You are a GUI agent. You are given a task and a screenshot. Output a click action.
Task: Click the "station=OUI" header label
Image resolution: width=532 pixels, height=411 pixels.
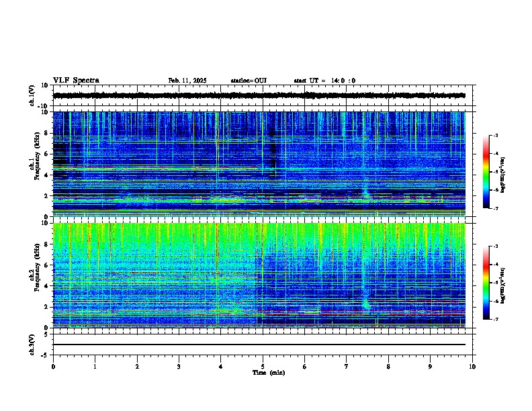coord(249,81)
